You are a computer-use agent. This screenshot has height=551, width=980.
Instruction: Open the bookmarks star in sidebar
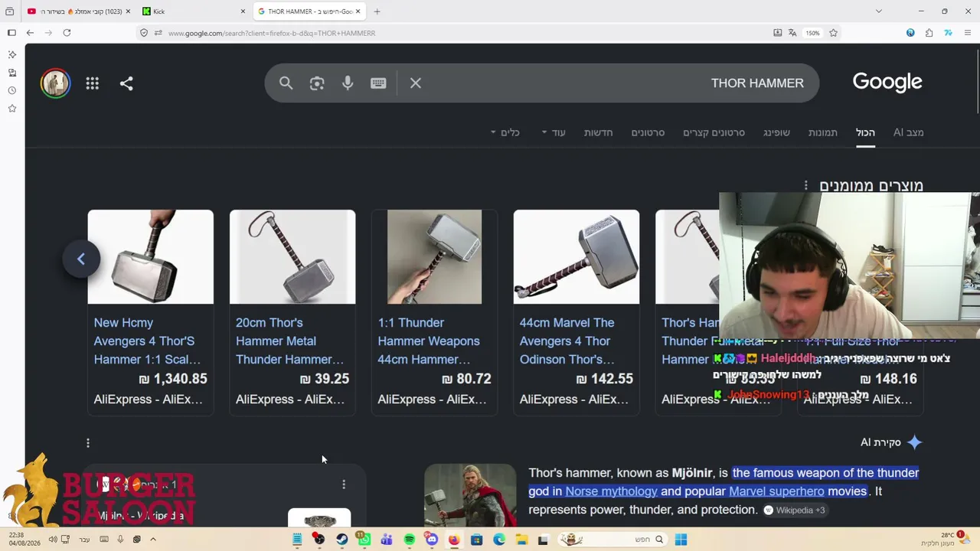(x=11, y=109)
